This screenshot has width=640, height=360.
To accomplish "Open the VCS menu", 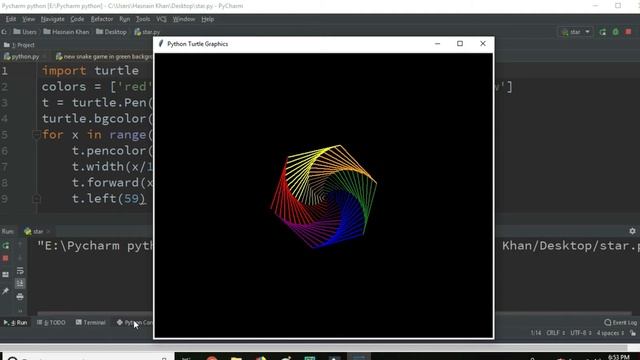I will (x=161, y=19).
